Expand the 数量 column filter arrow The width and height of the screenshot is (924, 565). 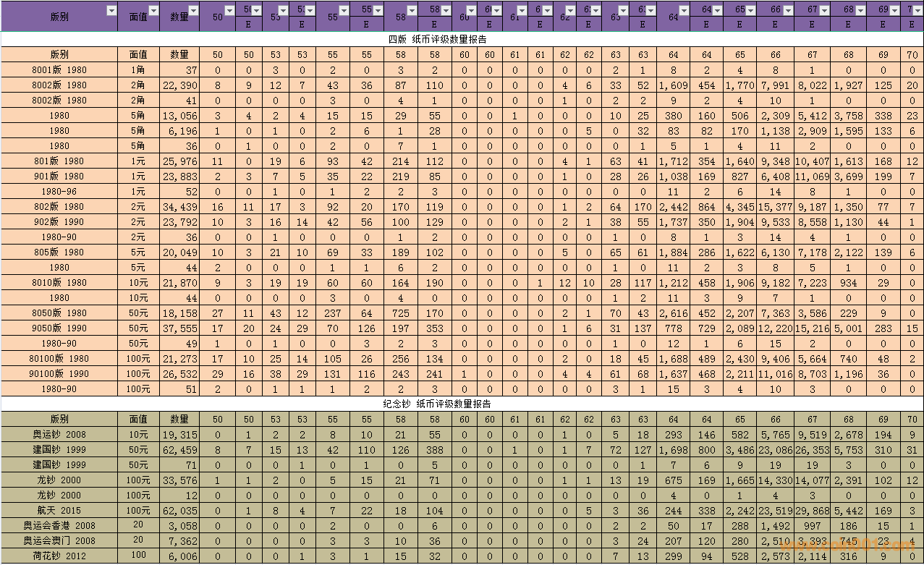[193, 11]
